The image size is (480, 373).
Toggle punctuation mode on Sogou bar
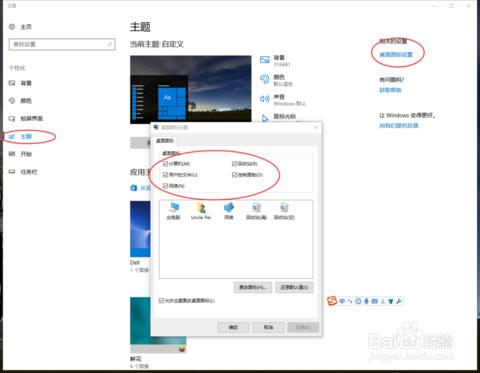coord(350,301)
